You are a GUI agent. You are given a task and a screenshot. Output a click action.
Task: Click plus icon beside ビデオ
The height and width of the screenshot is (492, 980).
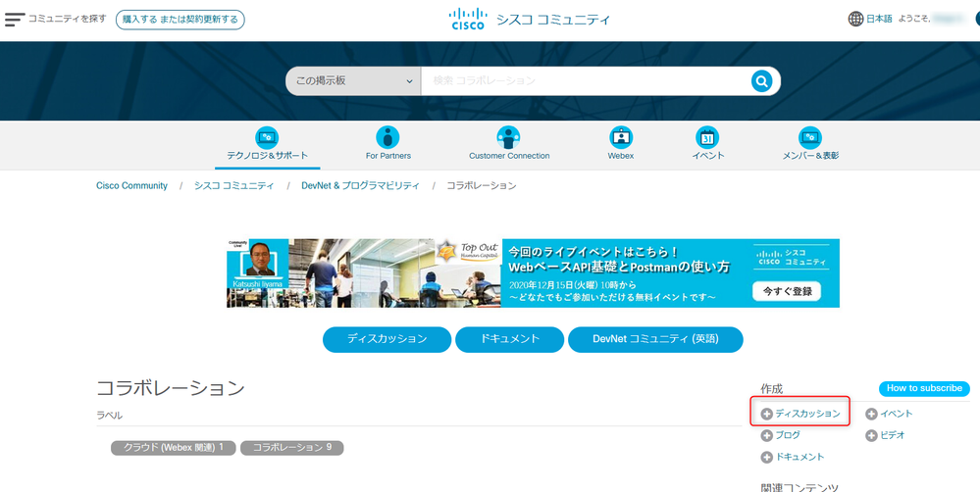871,436
